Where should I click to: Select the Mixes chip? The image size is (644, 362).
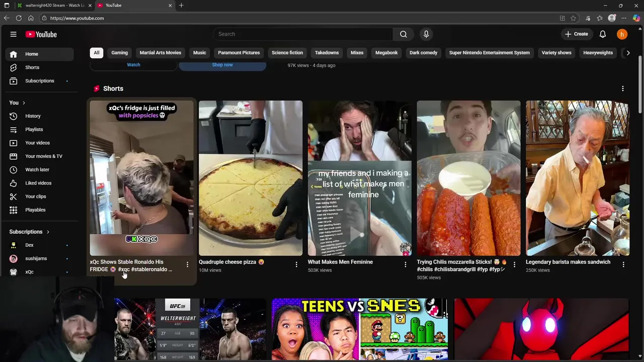coord(357,53)
